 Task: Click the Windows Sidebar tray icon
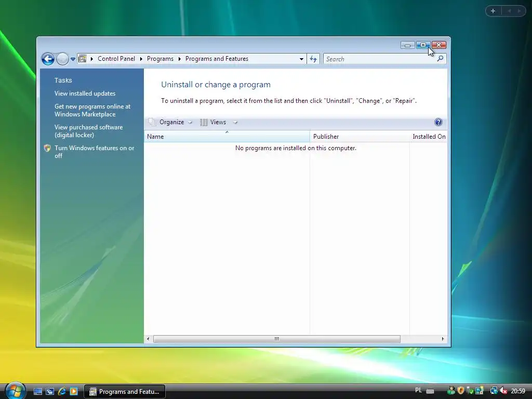point(479,391)
